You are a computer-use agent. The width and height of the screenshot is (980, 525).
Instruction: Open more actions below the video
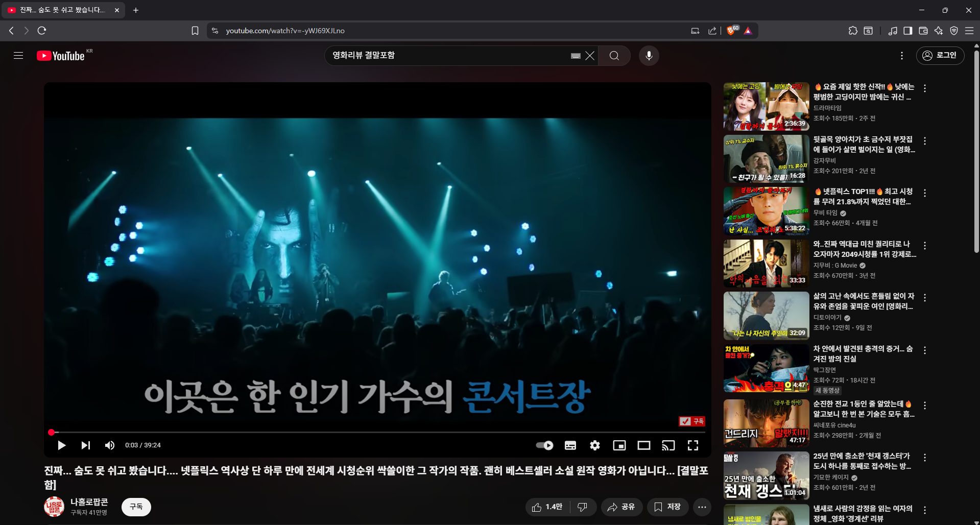tap(702, 507)
